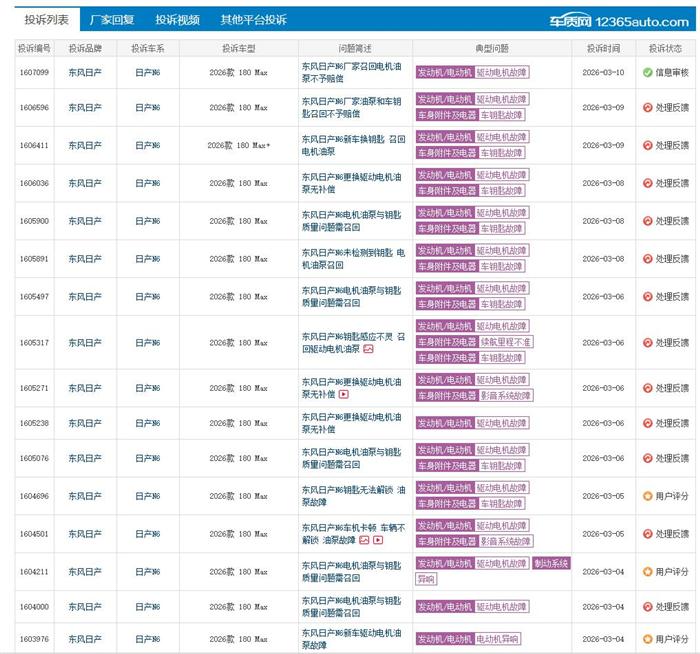Click the video play icon in complaint 1604501
Image resolution: width=700 pixels, height=654 pixels.
[379, 540]
